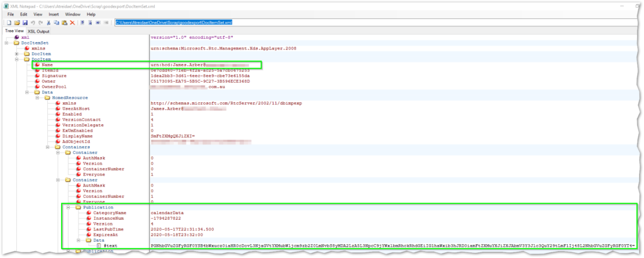Click the value -1794287822

point(166,218)
